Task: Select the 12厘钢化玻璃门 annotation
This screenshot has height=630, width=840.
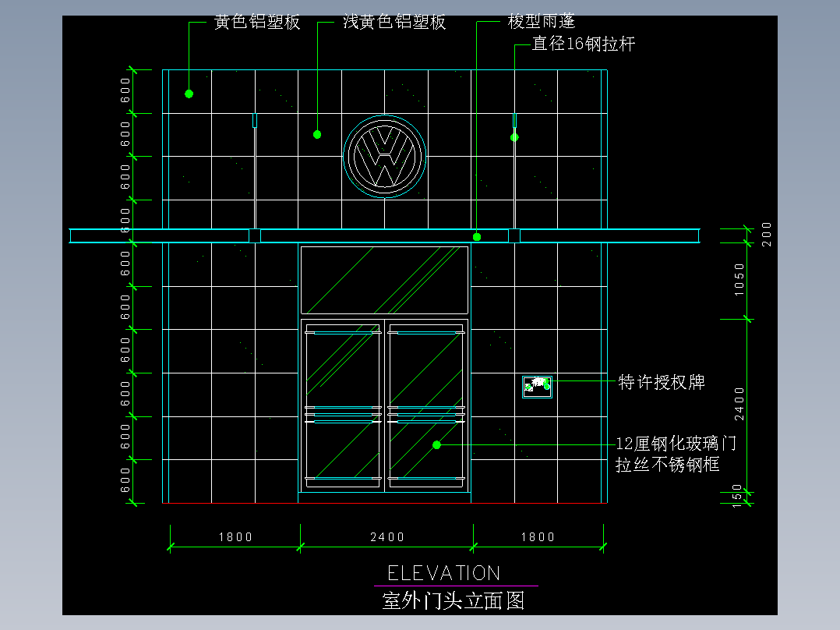Action: [x=676, y=444]
